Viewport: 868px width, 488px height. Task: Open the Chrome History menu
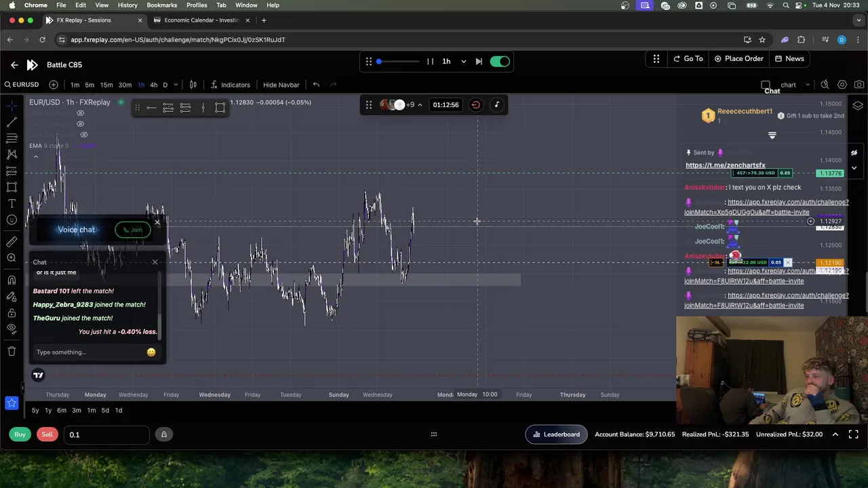tap(127, 5)
